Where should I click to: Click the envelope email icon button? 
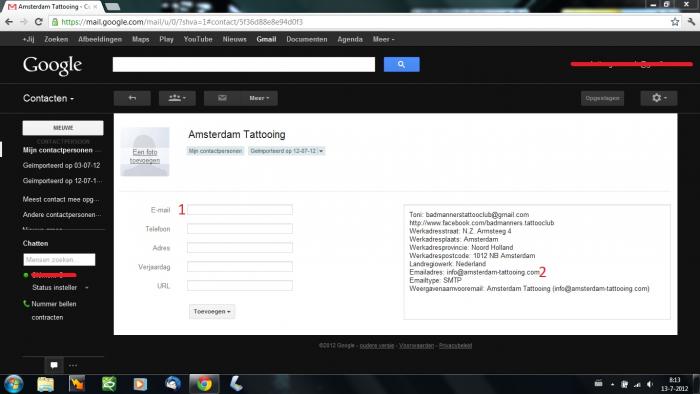[x=222, y=98]
